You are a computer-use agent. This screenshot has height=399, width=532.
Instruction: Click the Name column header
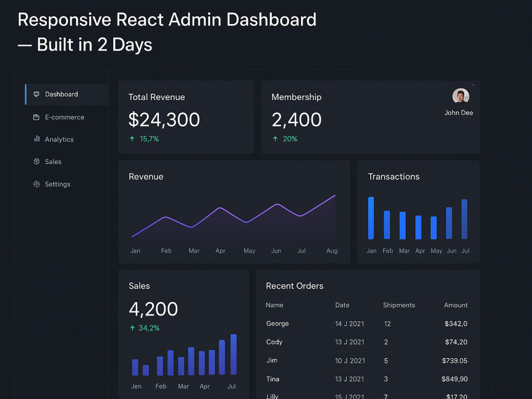coord(275,305)
